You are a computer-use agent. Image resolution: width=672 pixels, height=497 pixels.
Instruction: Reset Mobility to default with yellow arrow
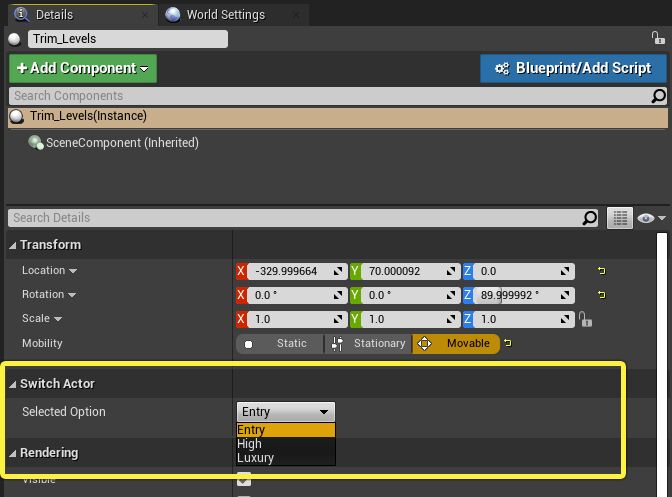coord(508,344)
